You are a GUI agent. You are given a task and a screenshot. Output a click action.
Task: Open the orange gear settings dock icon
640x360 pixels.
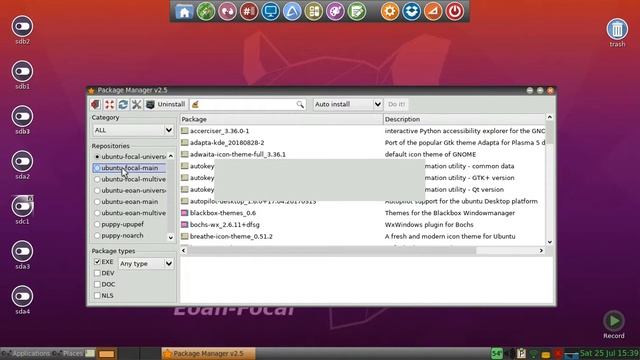point(390,11)
